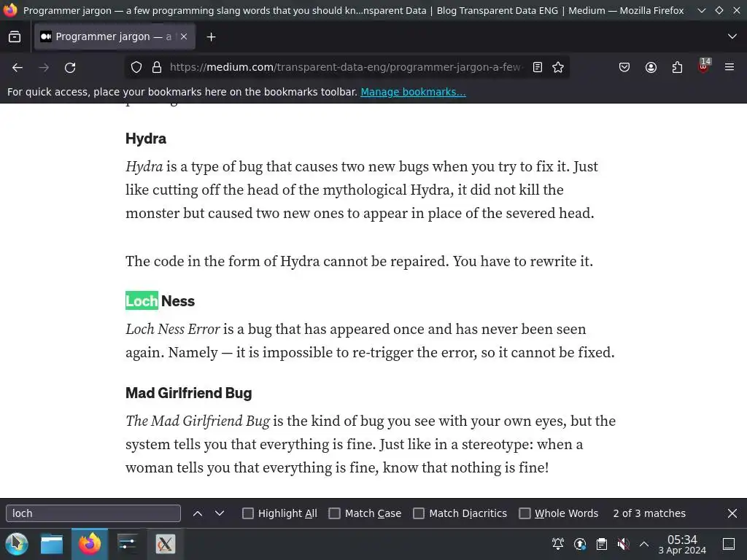This screenshot has width=747, height=560.
Task: Close the find bar
Action: point(732,513)
